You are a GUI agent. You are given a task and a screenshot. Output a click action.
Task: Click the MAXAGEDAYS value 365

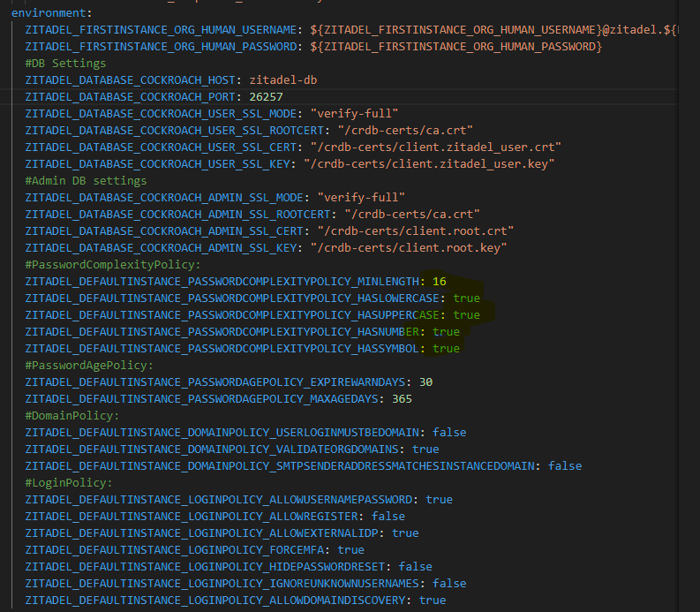point(402,399)
